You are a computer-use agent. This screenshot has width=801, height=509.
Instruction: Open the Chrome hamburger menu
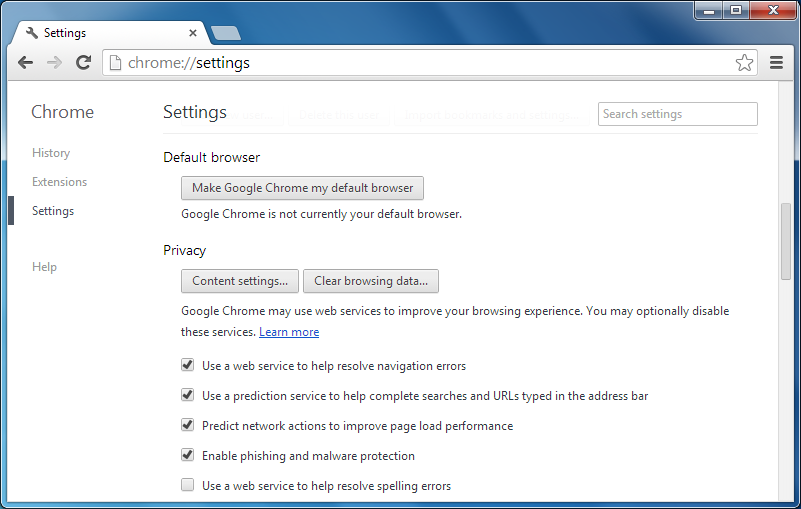coord(776,63)
